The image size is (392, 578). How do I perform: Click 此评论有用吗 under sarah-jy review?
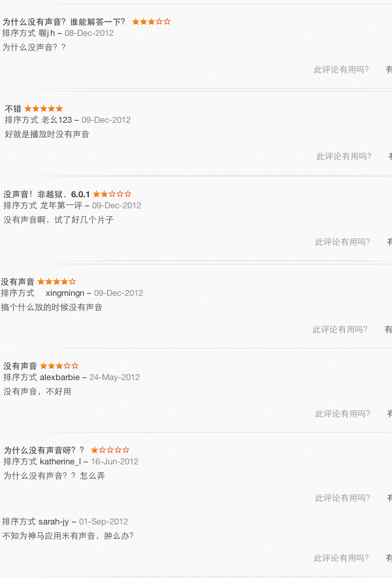341,558
